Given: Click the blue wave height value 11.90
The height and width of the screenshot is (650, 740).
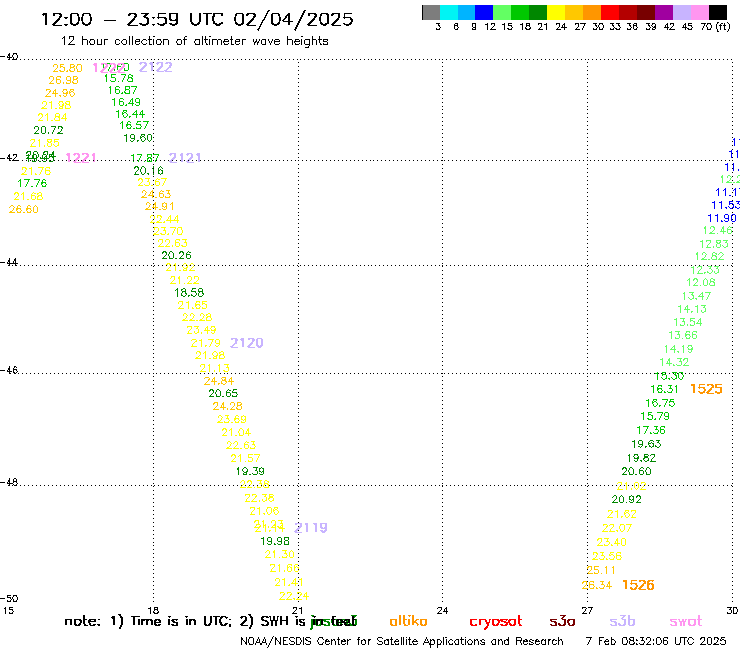Looking at the screenshot, I should click(x=722, y=219).
